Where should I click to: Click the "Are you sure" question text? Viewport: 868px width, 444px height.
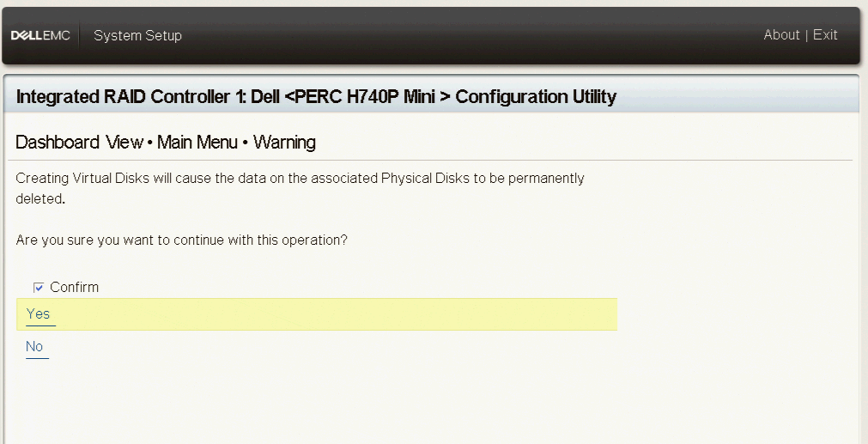click(x=181, y=240)
